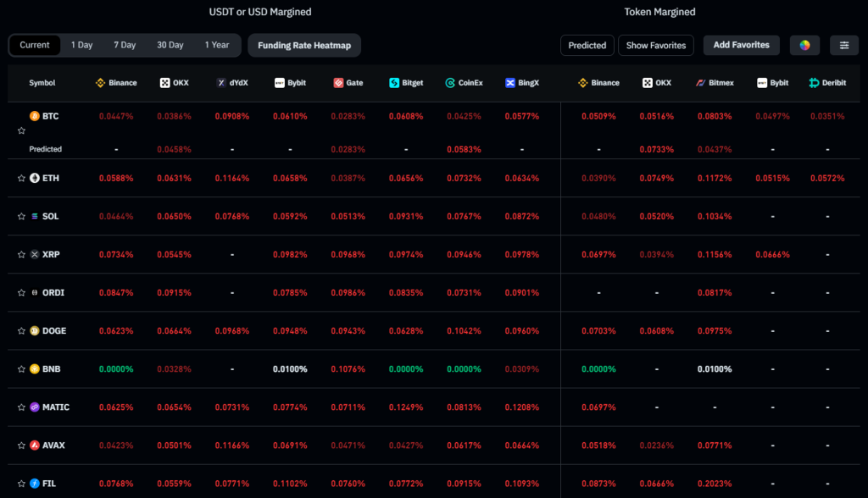This screenshot has height=498, width=868.
Task: Click the Bitmex exchange column header
Action: 713,83
